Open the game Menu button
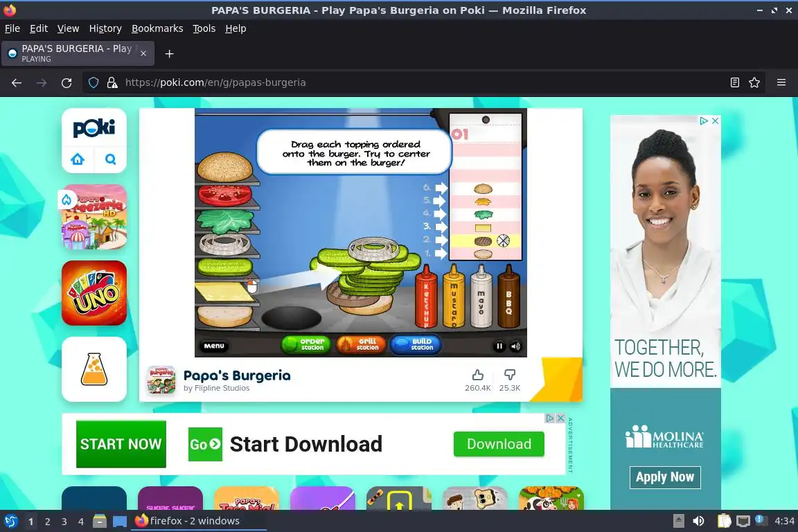 tap(214, 346)
